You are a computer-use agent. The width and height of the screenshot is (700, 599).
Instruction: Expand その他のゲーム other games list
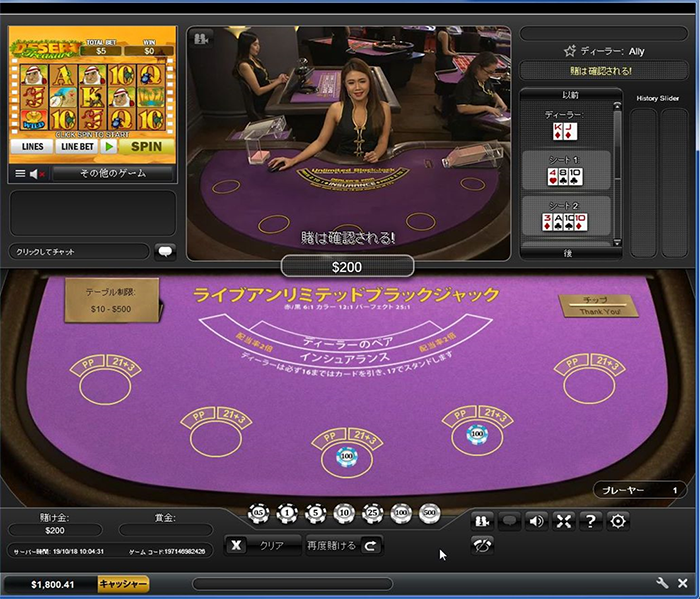(x=112, y=174)
